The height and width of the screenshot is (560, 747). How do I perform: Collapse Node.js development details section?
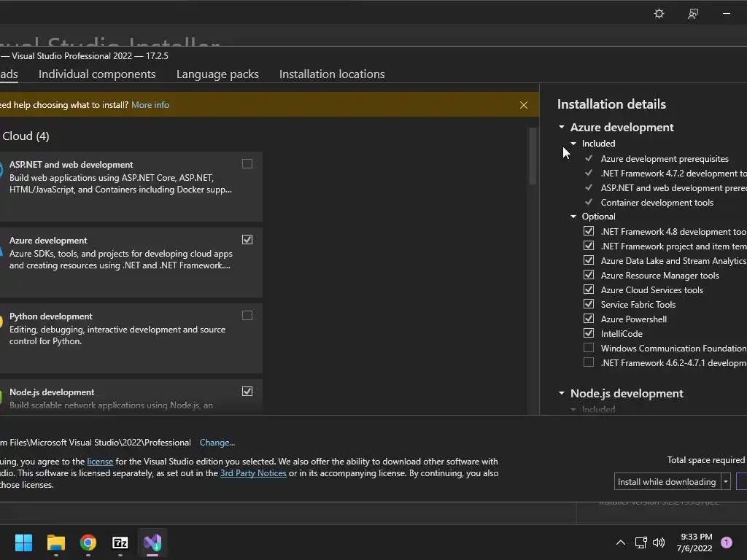click(562, 393)
